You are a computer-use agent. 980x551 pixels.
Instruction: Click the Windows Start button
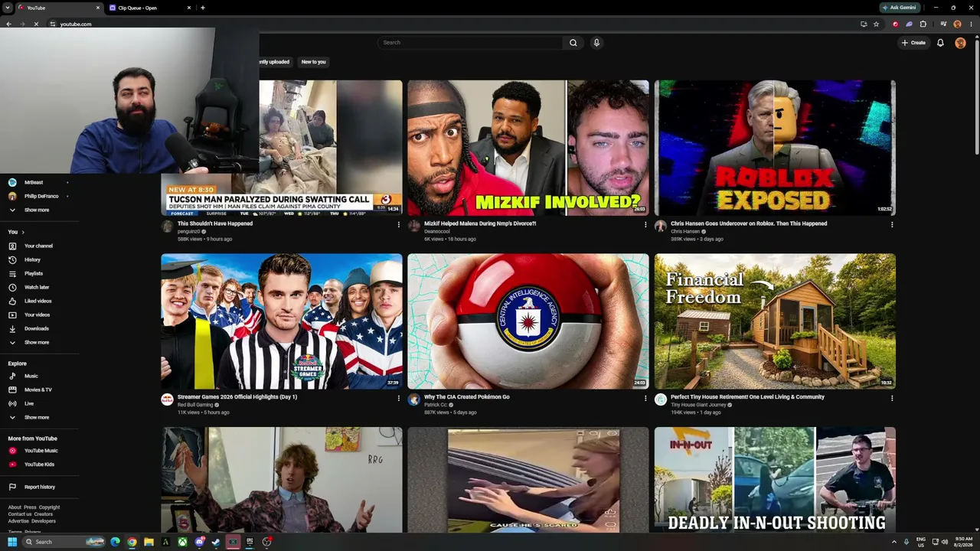11,542
